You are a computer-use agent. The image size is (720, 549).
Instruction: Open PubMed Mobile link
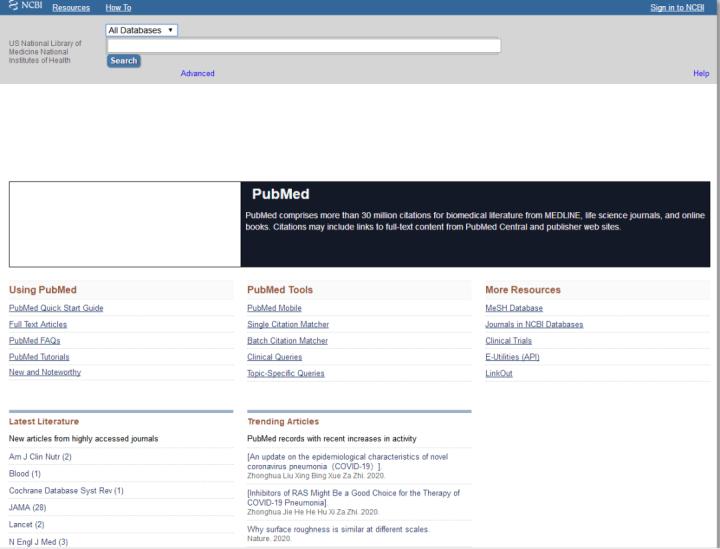click(274, 308)
